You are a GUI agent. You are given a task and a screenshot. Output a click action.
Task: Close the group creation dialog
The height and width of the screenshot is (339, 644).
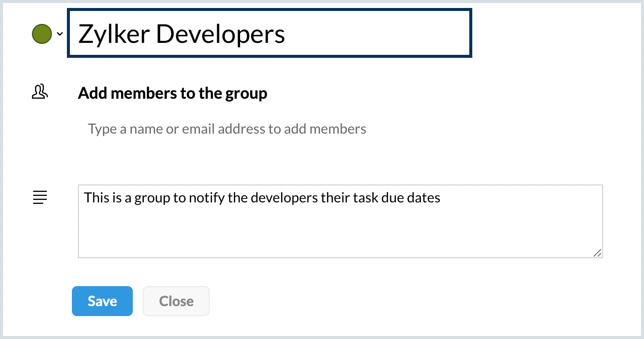pyautogui.click(x=176, y=301)
